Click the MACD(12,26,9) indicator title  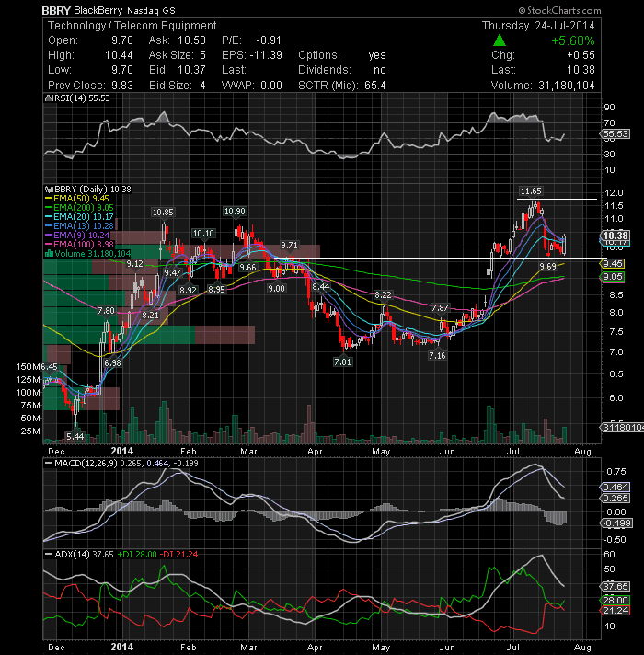click(x=86, y=464)
